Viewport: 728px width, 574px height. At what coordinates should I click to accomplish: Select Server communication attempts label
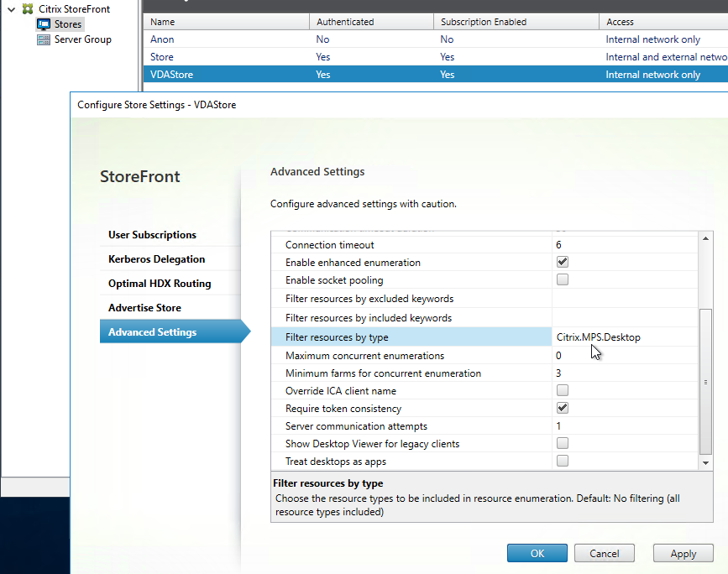coord(356,426)
